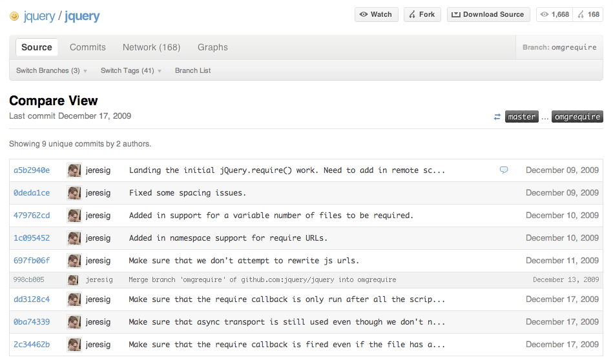
Task: Click the watchers count eye icon
Action: (545, 14)
